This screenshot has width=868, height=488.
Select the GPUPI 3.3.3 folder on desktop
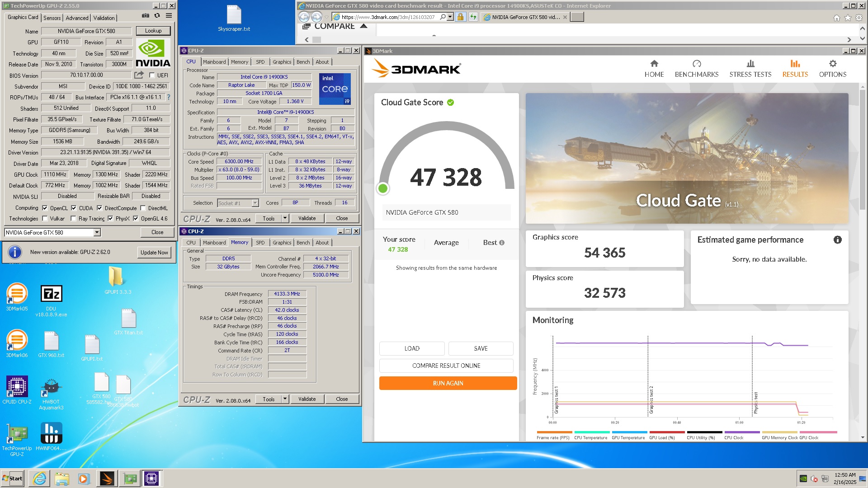pos(118,280)
